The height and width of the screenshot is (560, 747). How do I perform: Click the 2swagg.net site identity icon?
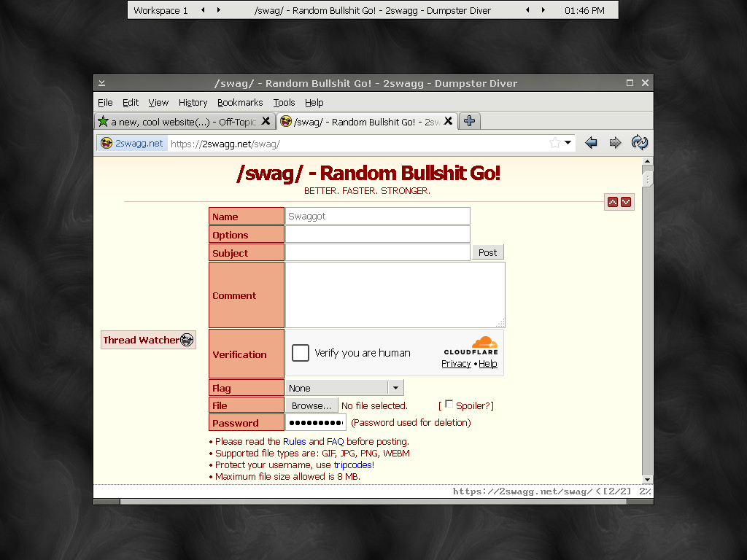coord(107,143)
